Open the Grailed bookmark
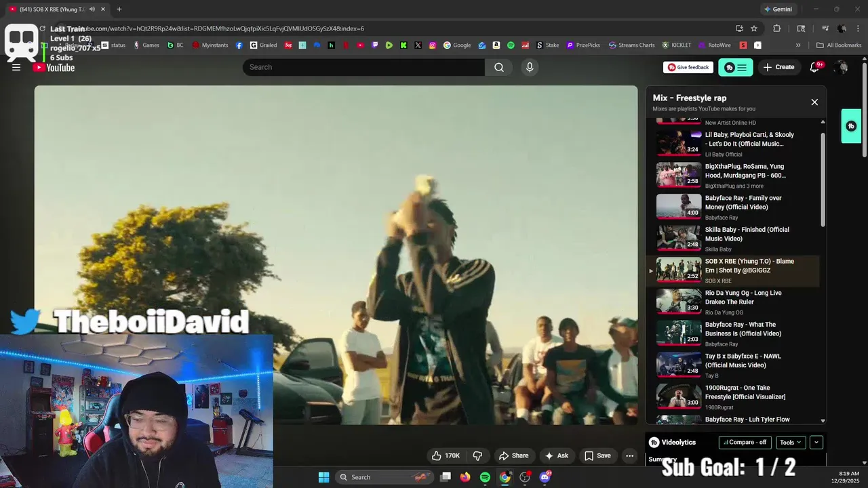 [x=263, y=45]
